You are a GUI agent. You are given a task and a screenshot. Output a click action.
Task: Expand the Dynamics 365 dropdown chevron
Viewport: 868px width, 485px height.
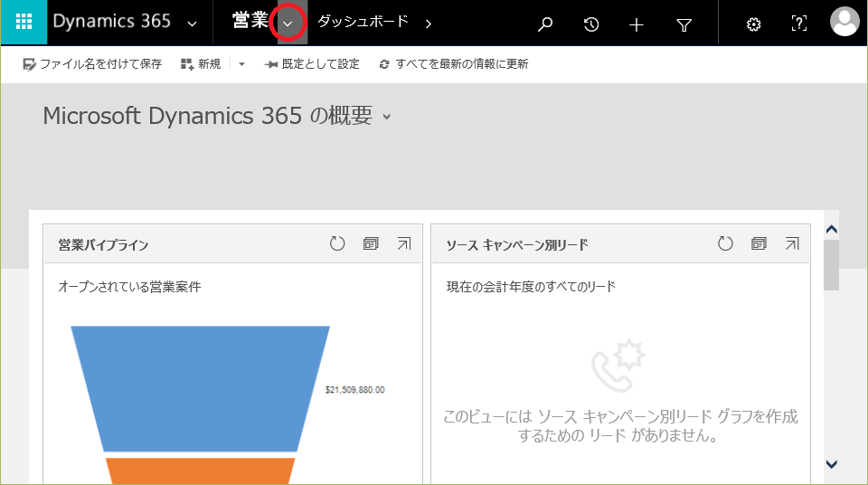click(x=192, y=24)
